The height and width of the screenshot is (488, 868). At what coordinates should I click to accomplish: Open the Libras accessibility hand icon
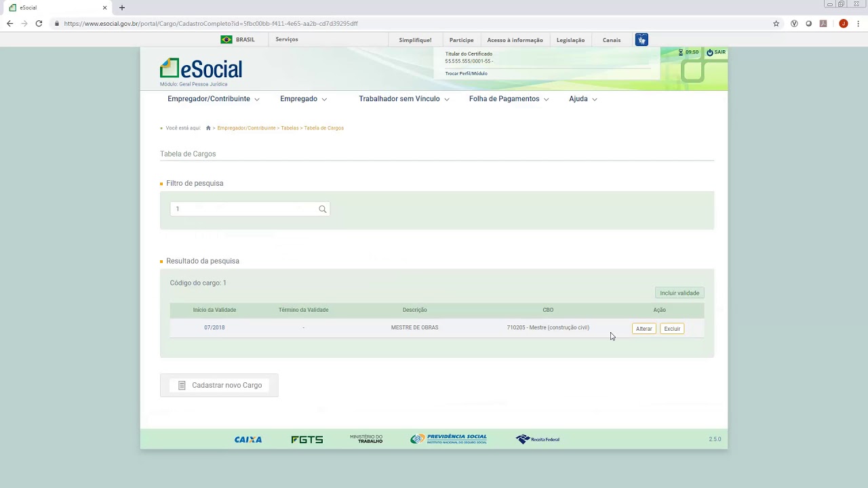(x=642, y=40)
